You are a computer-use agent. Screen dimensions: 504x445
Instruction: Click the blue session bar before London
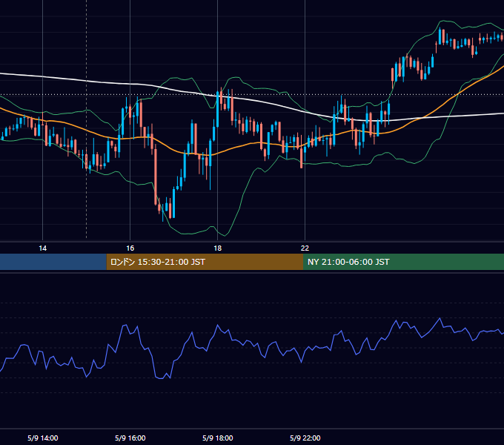coord(53,262)
